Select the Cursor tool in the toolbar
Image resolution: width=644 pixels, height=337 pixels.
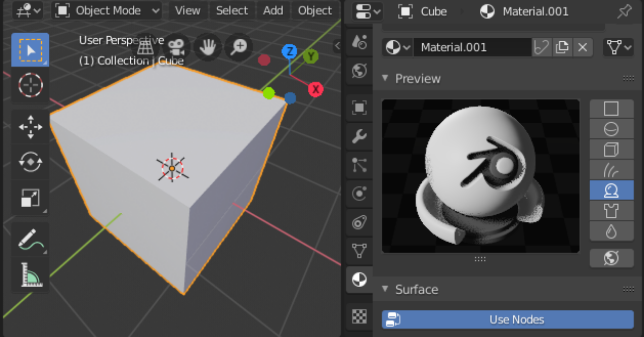coord(30,85)
